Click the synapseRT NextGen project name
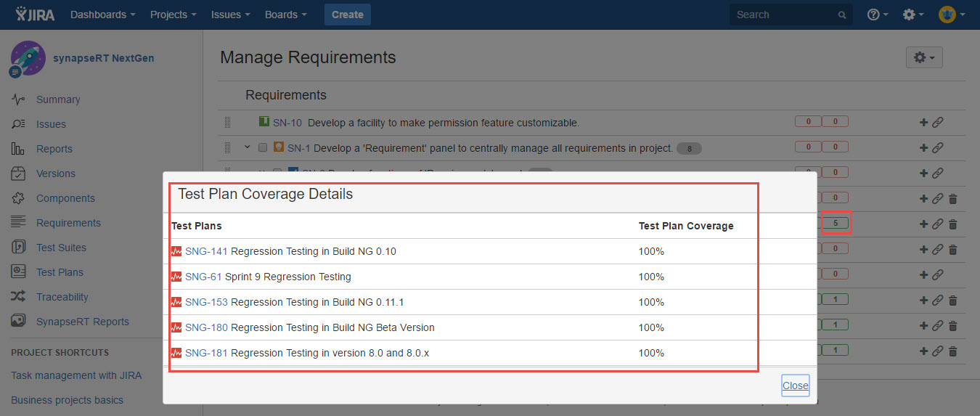This screenshot has height=416, width=980. [x=103, y=58]
